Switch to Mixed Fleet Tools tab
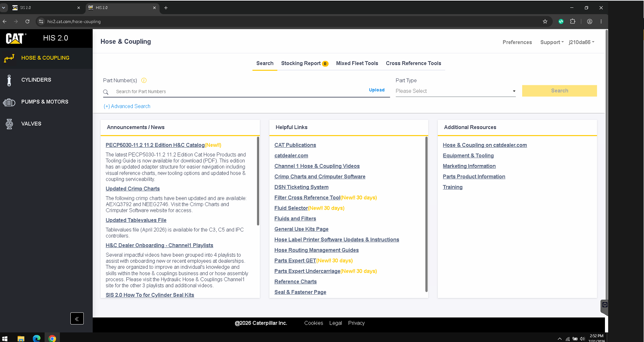The image size is (644, 342). click(x=357, y=63)
